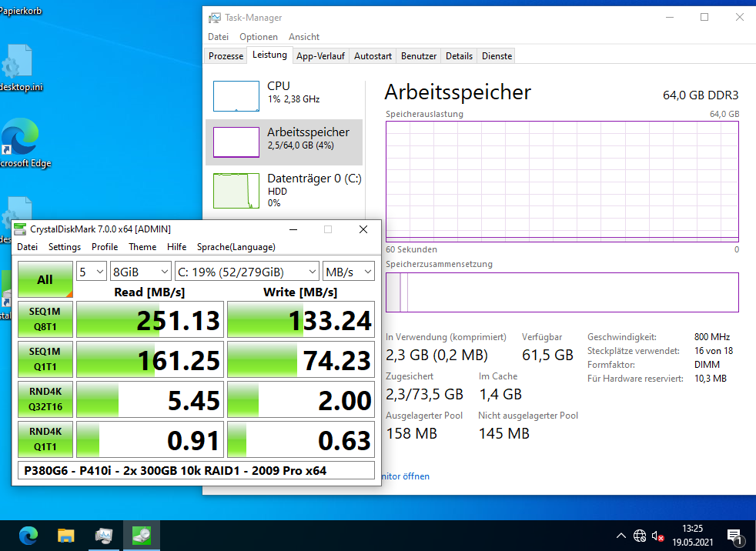The image size is (756, 551).
Task: Switch to the App-Verlauf tab
Action: pyautogui.click(x=320, y=56)
